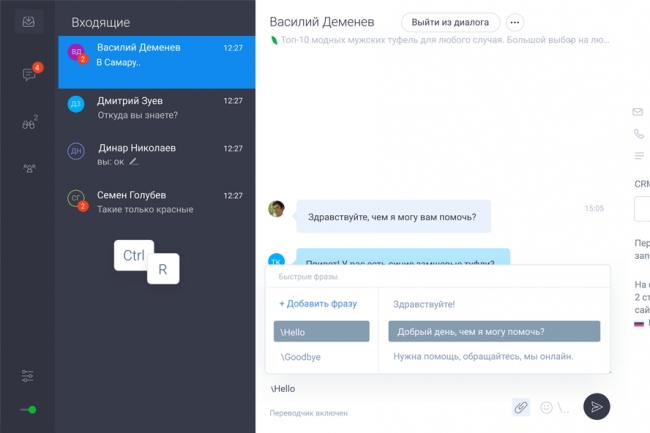The image size is (650, 433).
Task: Choose phrase 'Добрый день, чем я могу помочь?'
Action: point(494,331)
